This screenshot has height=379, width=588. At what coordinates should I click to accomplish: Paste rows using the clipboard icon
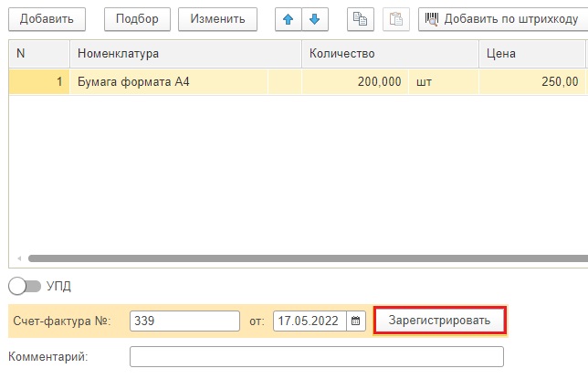pyautogui.click(x=396, y=19)
